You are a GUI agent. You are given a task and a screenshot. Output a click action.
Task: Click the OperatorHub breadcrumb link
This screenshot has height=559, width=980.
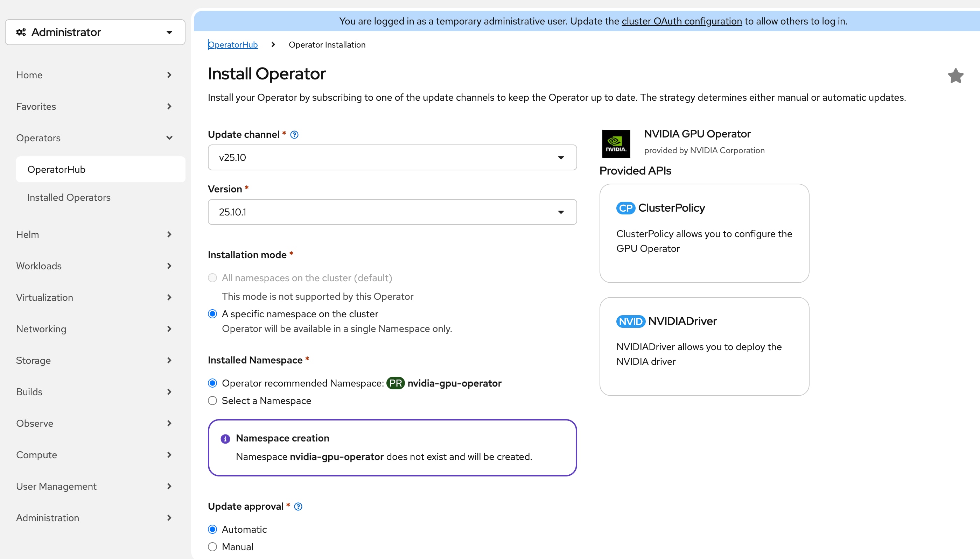[x=233, y=44]
